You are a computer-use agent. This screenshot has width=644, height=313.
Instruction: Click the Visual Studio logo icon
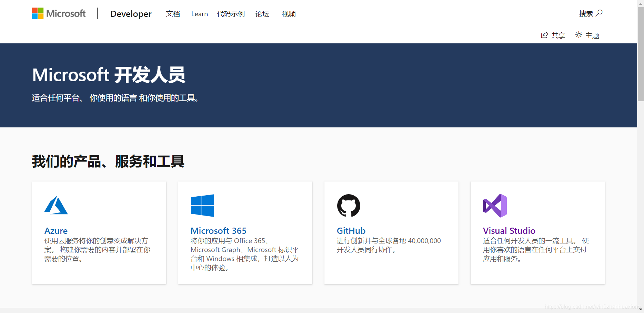495,206
